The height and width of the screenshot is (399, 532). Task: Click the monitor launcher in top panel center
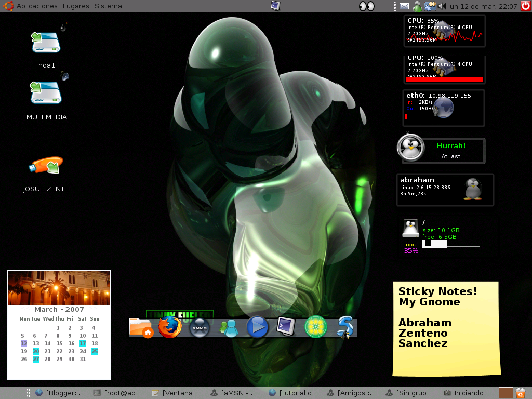(275, 6)
